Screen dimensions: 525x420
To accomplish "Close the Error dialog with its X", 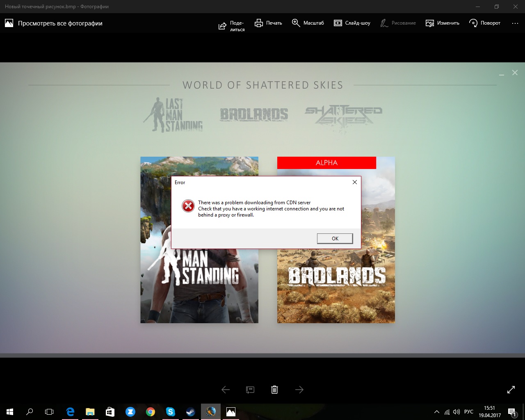I will point(355,182).
